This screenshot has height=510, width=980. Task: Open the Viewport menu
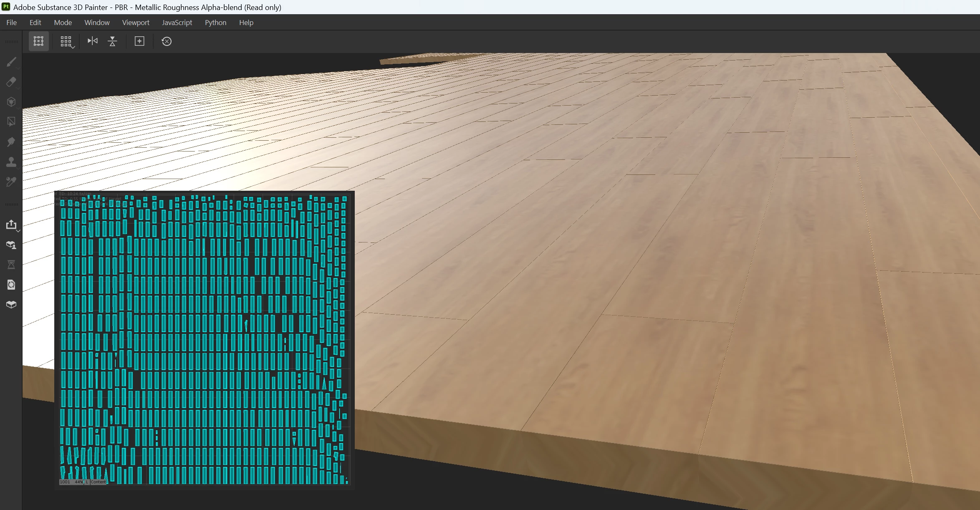tap(136, 23)
